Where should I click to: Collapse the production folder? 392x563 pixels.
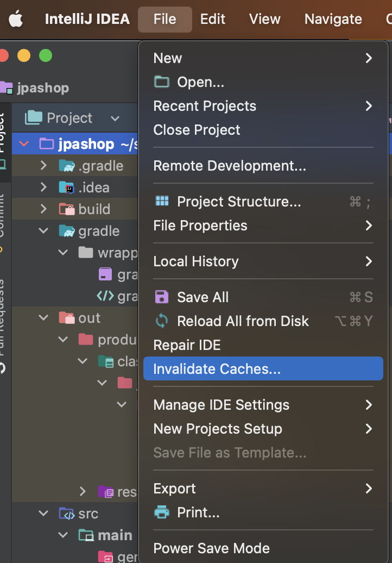(63, 339)
